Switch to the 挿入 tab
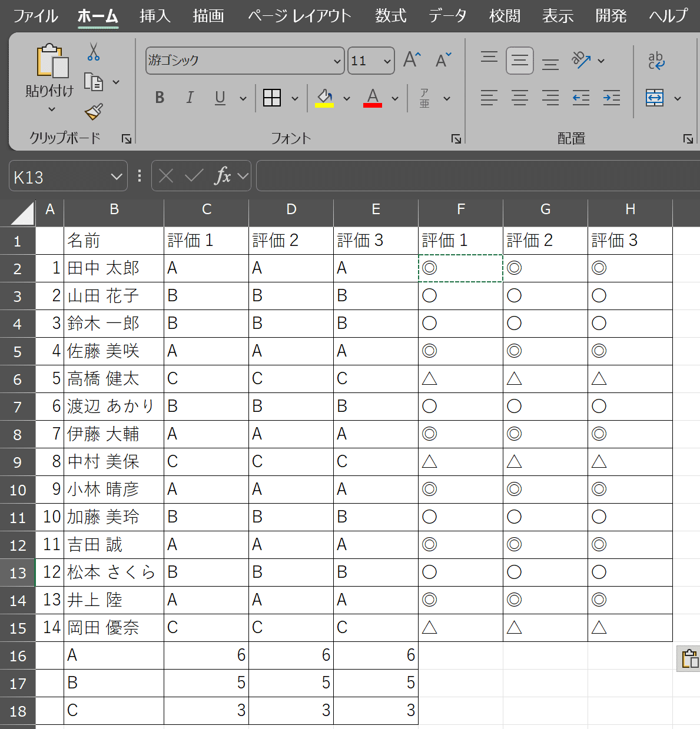This screenshot has height=729, width=700. [155, 16]
